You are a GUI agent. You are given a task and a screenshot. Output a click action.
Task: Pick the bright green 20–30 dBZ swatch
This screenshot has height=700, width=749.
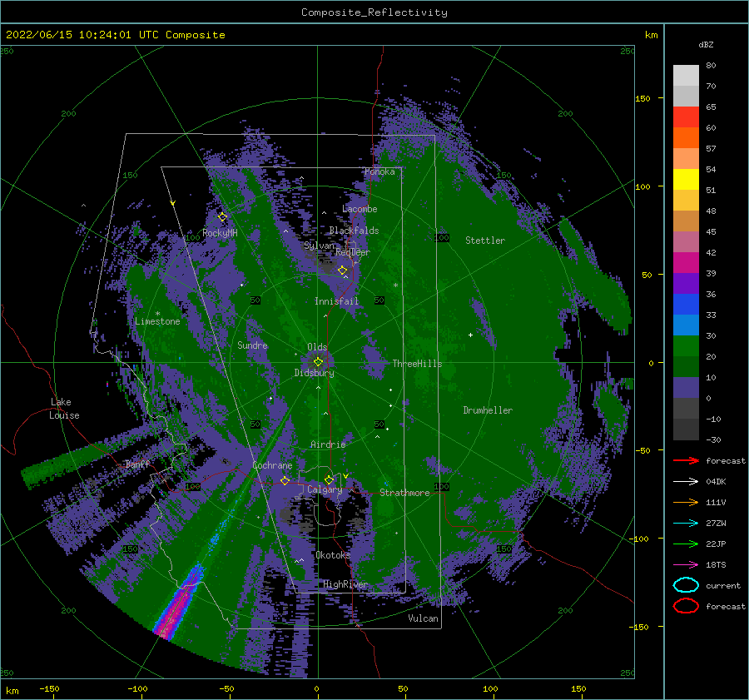[686, 346]
